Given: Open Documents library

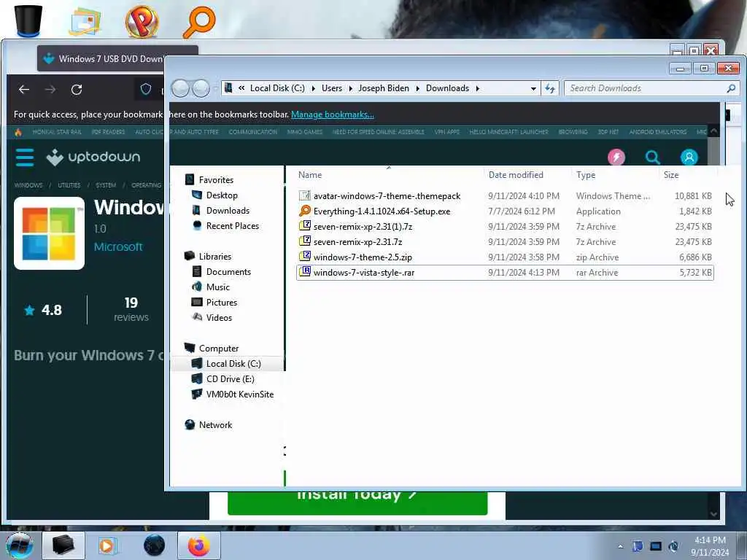Looking at the screenshot, I should pyautogui.click(x=228, y=271).
